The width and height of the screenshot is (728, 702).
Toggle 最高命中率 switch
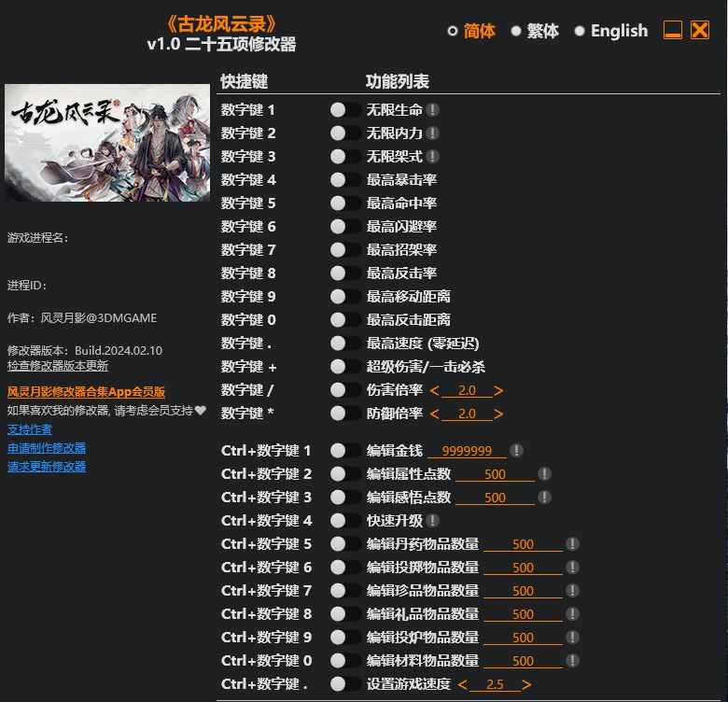[345, 203]
